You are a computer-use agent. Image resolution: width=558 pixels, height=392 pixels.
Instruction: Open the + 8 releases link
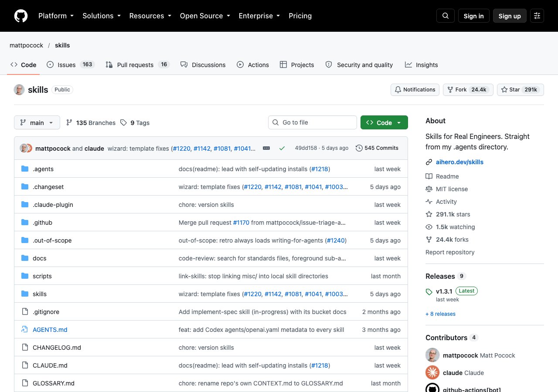pos(440,314)
